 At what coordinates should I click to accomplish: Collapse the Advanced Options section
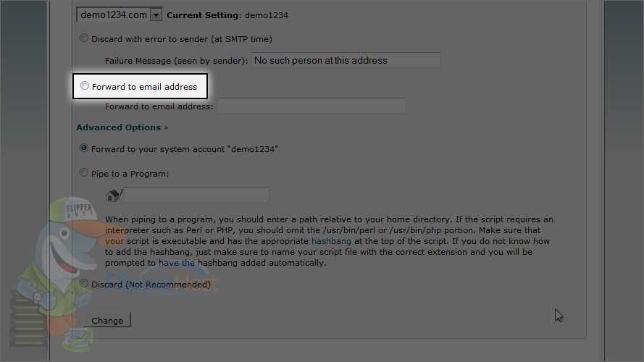coord(122,127)
